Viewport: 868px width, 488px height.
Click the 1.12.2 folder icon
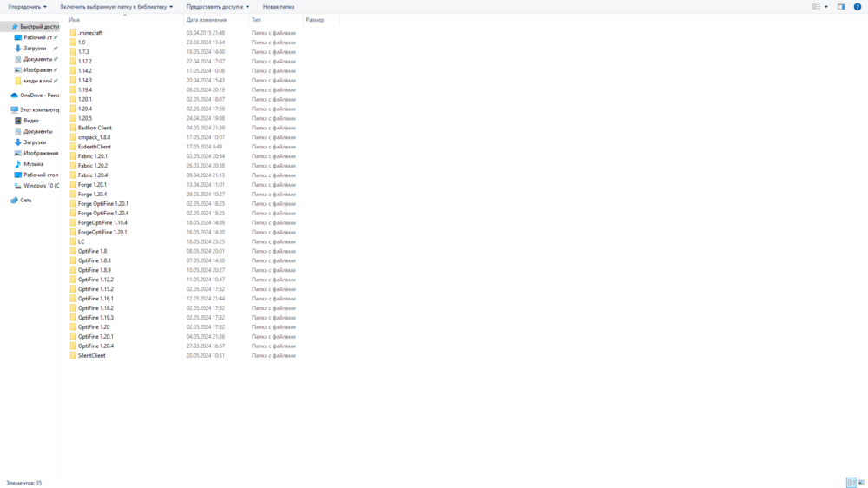pyautogui.click(x=73, y=61)
